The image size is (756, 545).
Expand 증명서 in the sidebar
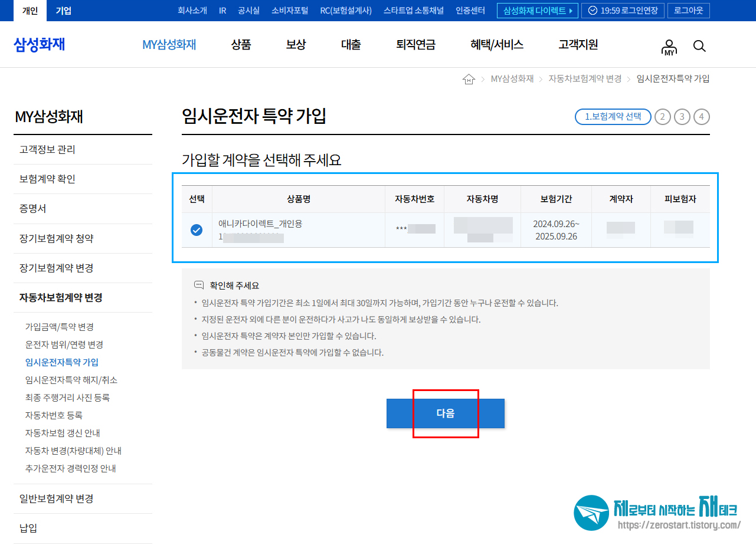click(x=83, y=209)
